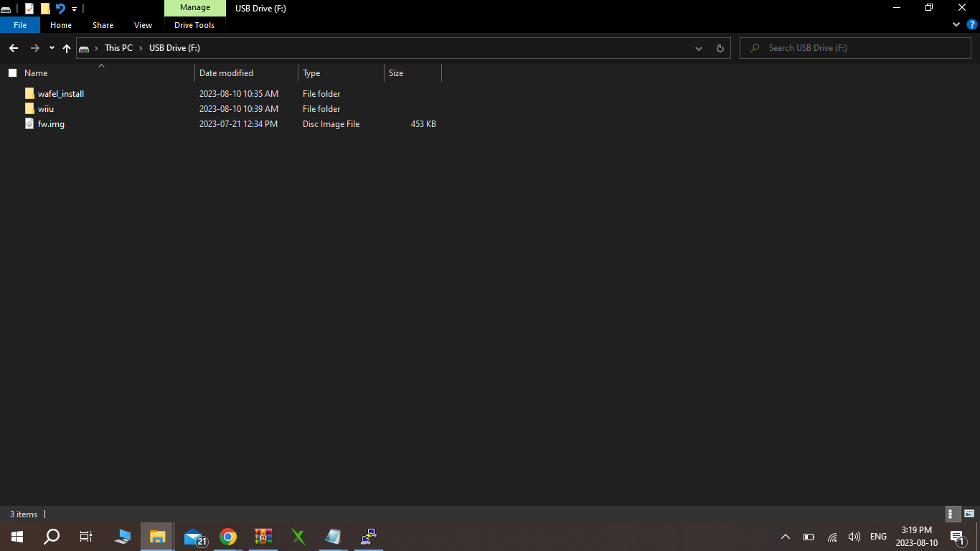
Task: Open Mail app with 21 badge
Action: tap(194, 537)
